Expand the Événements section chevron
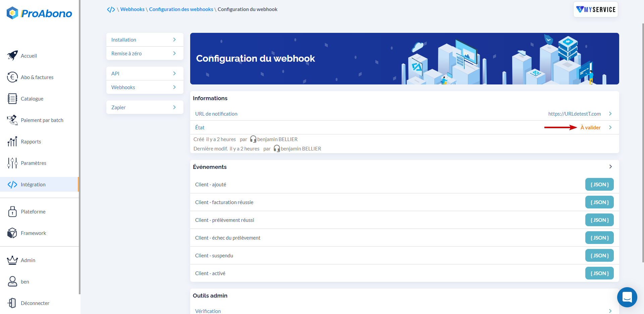The width and height of the screenshot is (644, 314). 610,167
